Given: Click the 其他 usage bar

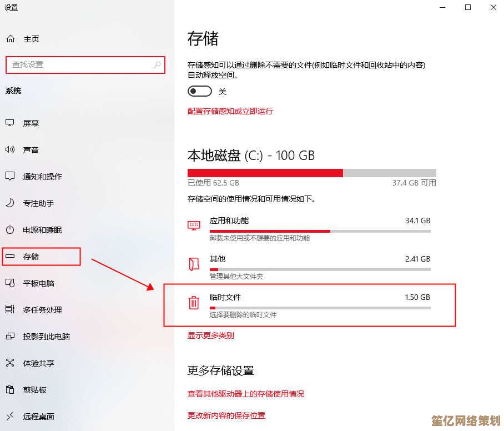Looking at the screenshot, I should pyautogui.click(x=320, y=269).
